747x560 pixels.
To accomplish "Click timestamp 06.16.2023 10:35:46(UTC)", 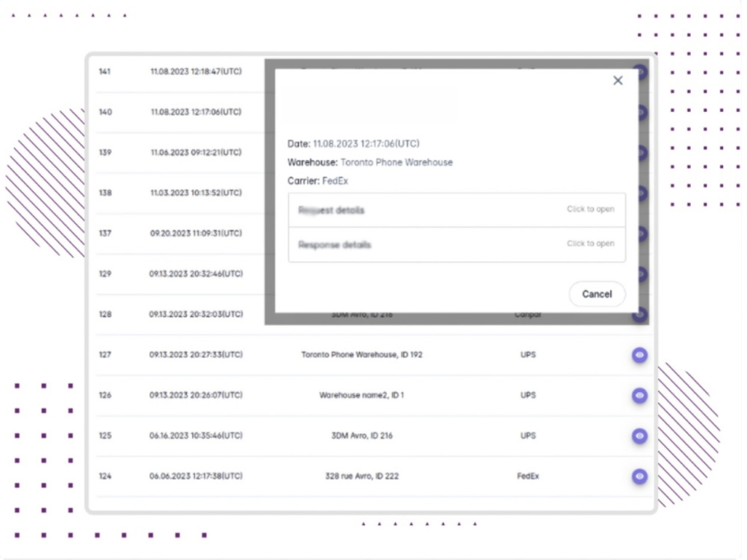I will pyautogui.click(x=196, y=436).
